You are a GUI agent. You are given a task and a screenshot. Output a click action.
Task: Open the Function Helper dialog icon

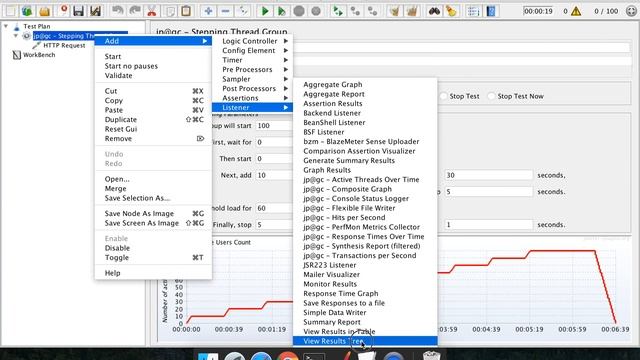pyautogui.click(x=473, y=11)
